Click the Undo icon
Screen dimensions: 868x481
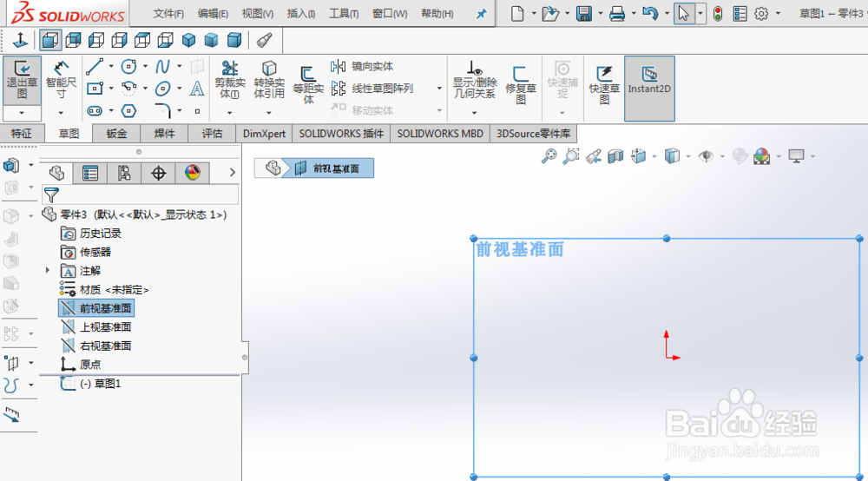coord(650,13)
